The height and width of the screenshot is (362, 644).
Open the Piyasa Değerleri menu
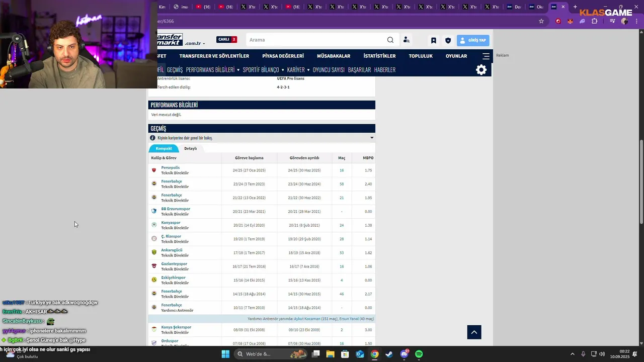[x=283, y=56]
